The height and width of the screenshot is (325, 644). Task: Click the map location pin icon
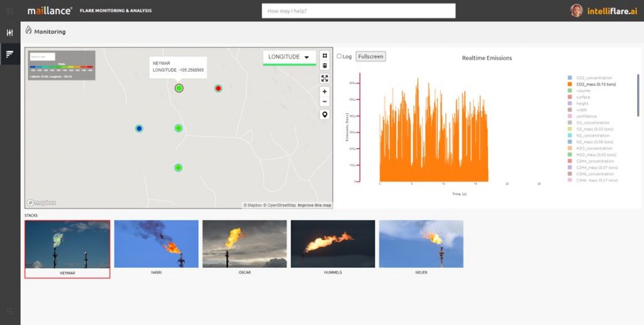[325, 114]
